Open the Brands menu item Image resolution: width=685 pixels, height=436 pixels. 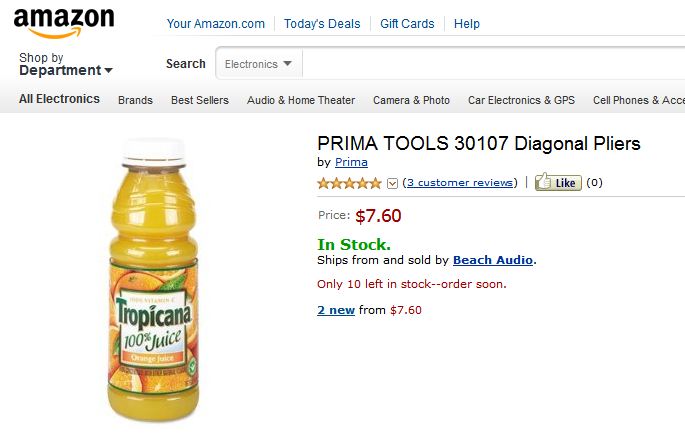point(135,100)
